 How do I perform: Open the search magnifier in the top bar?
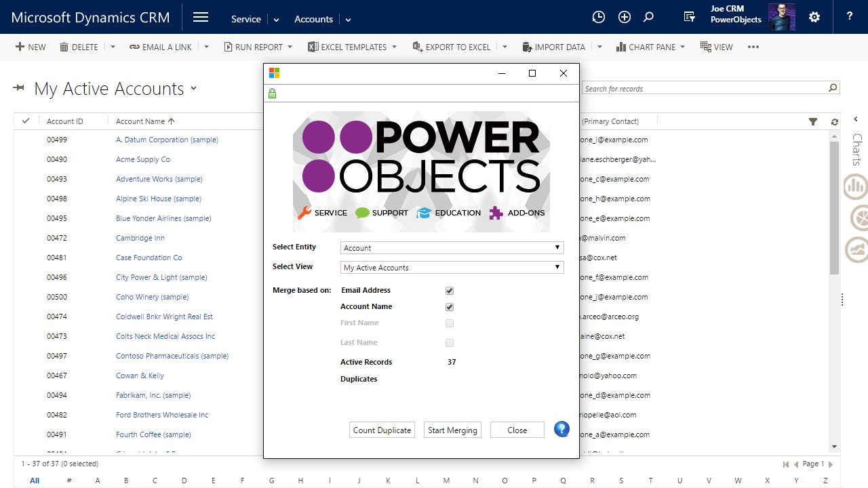(648, 18)
